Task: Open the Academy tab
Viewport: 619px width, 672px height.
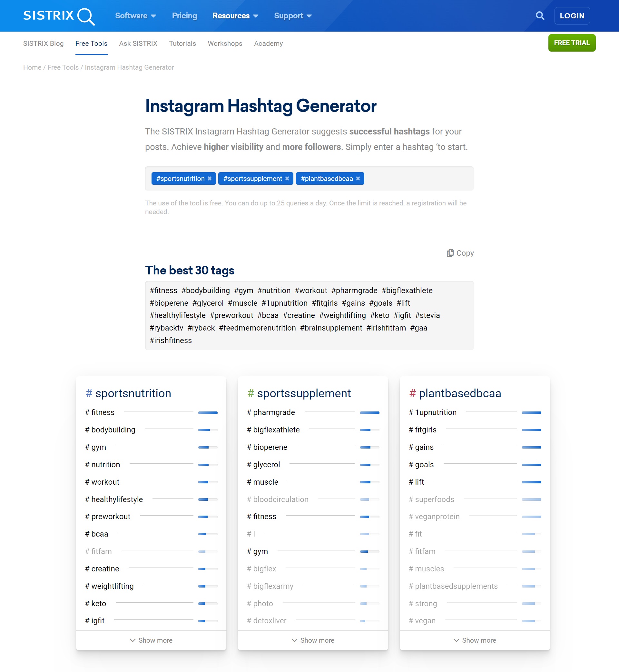Action: 268,44
